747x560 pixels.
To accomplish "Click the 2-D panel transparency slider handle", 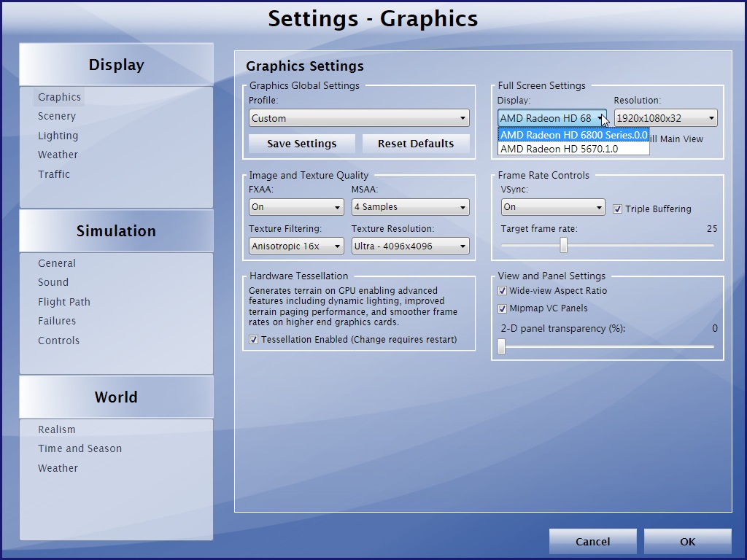I will point(501,346).
